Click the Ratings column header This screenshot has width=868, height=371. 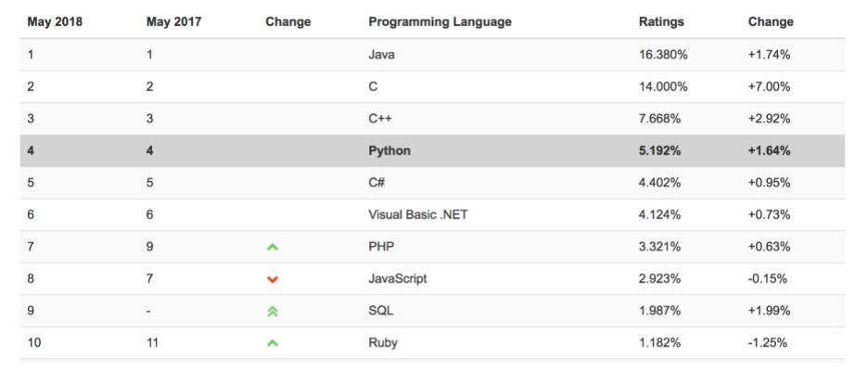click(x=661, y=21)
